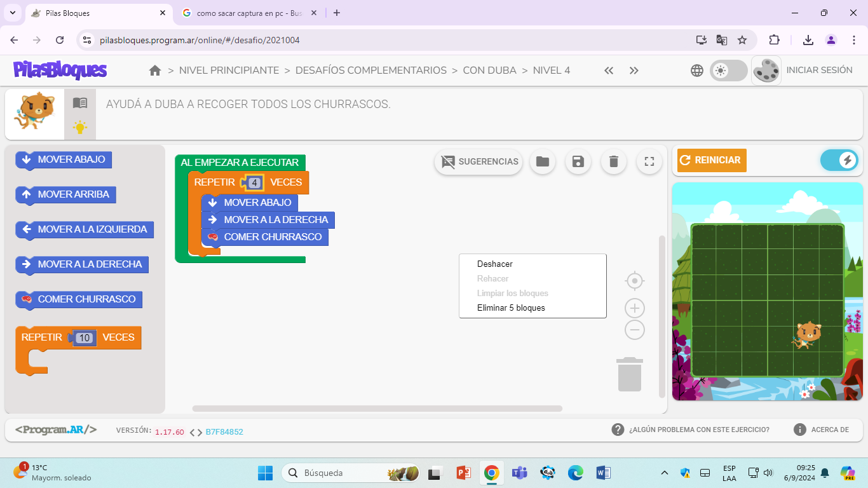
Task: Open the lightbulb hint tab
Action: pos(80,127)
